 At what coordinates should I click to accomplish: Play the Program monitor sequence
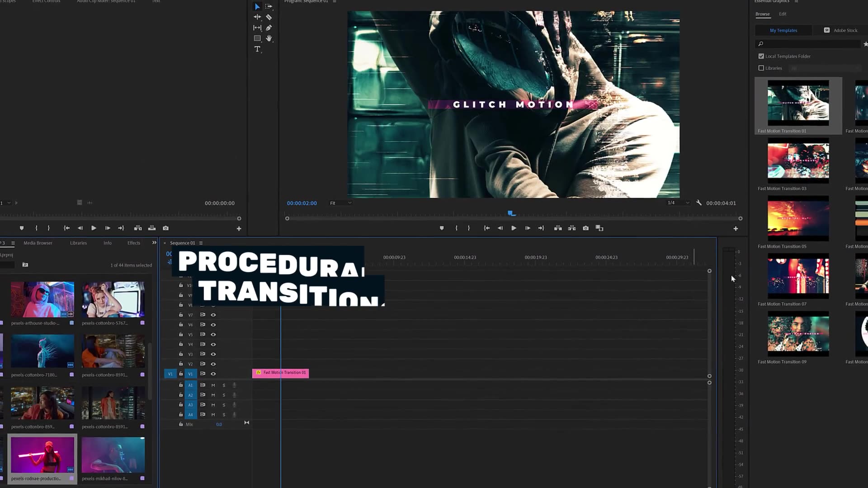514,228
